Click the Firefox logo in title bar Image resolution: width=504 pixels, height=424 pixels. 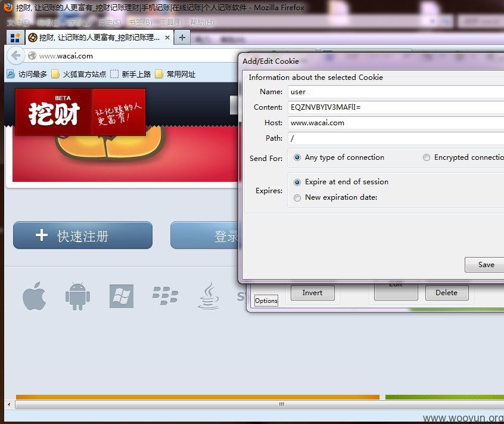(8, 7)
